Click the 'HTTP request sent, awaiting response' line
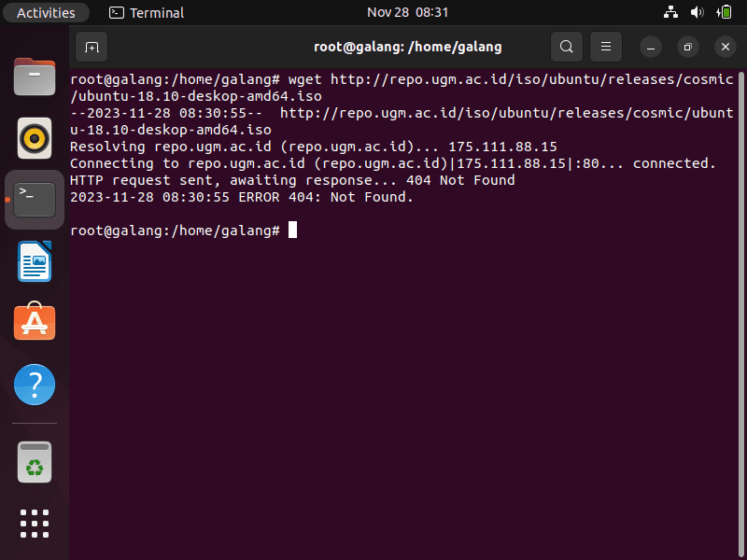This screenshot has height=560, width=747. click(x=292, y=180)
